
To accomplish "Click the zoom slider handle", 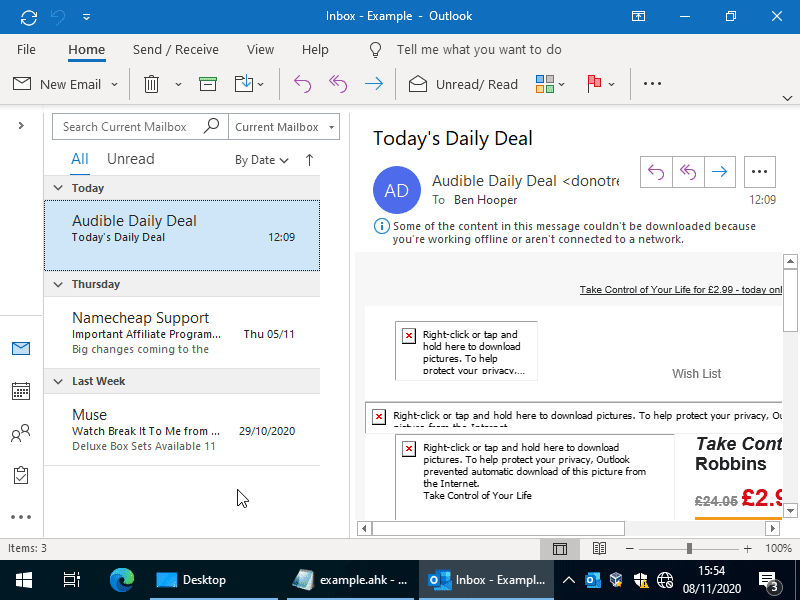I will (x=689, y=548).
